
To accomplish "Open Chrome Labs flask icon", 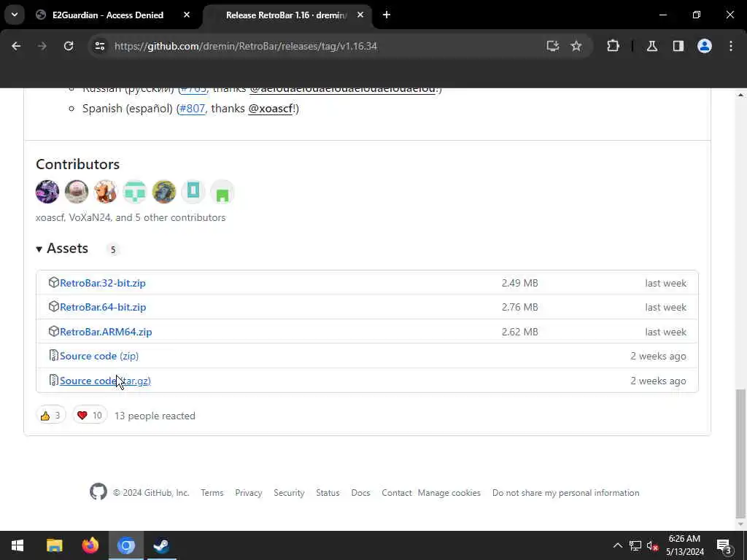I will (652, 46).
